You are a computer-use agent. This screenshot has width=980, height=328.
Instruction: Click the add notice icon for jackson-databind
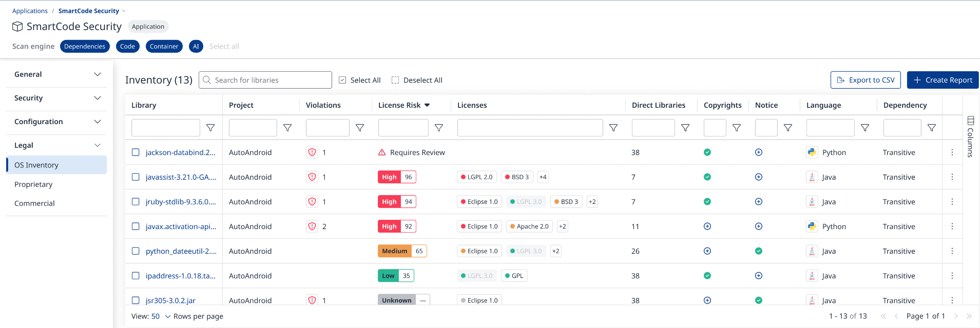(759, 152)
